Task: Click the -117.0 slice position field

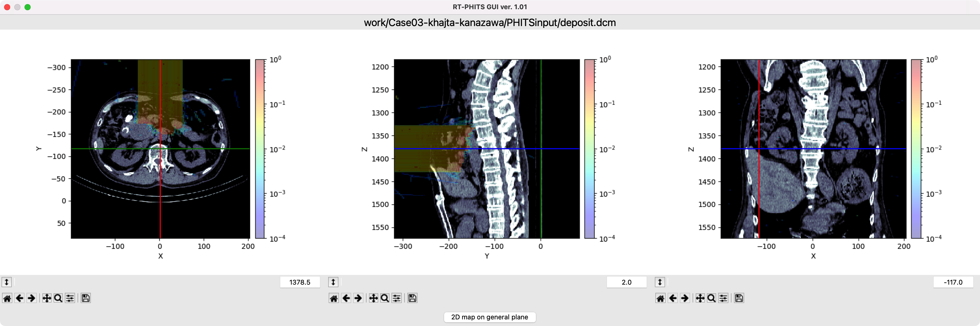Action: tap(953, 282)
